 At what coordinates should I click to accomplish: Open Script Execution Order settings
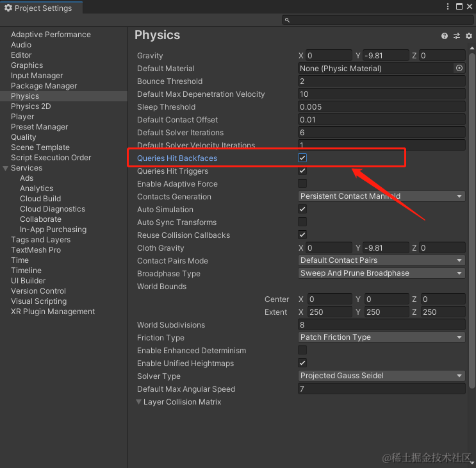51,158
